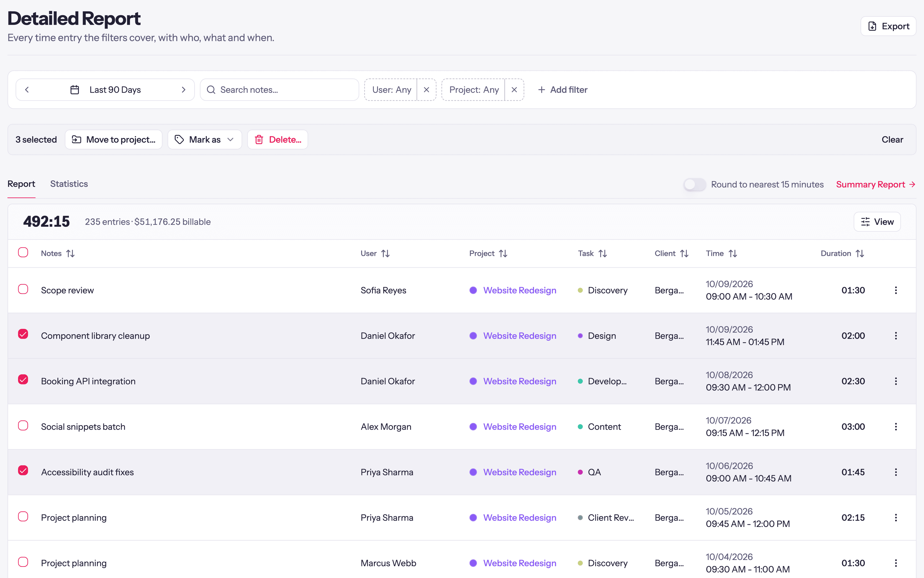
Task: Sort by Time column arrows
Action: [x=733, y=253]
